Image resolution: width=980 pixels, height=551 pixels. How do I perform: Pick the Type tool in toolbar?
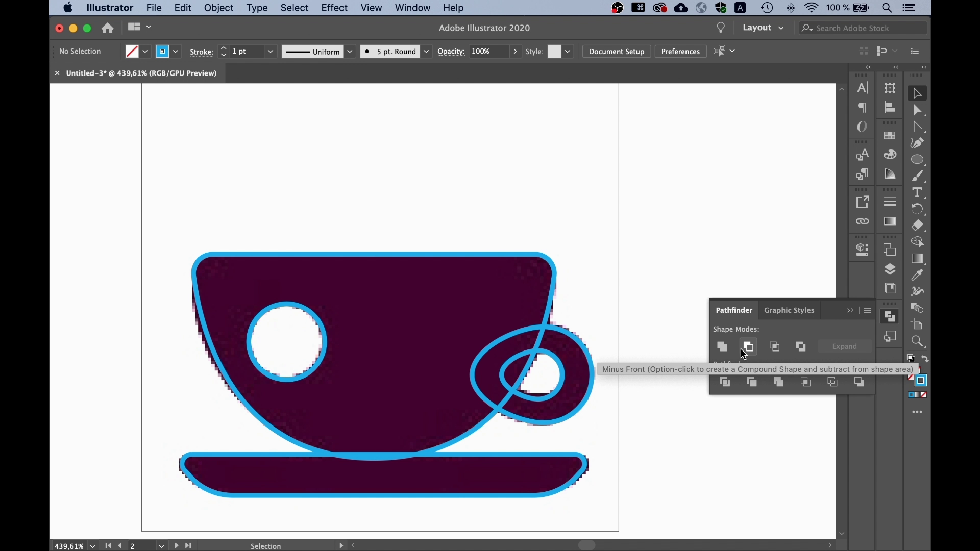[918, 192]
